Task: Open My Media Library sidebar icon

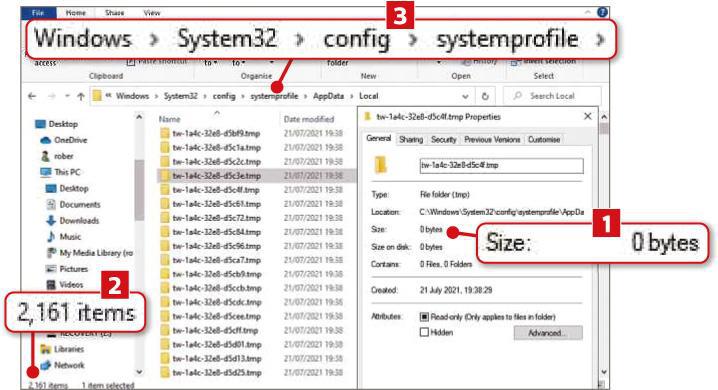Action: click(51, 253)
